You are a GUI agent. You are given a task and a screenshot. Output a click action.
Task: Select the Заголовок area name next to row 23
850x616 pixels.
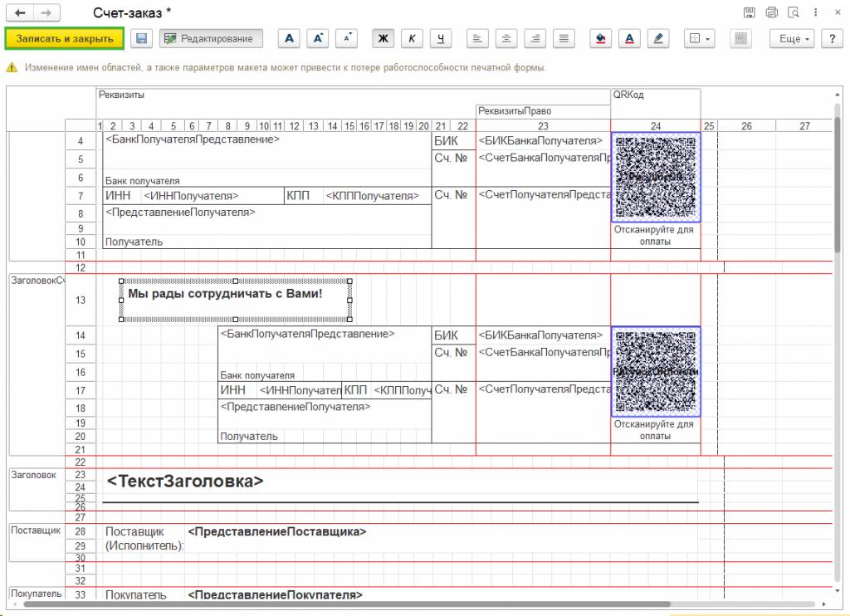(x=33, y=475)
